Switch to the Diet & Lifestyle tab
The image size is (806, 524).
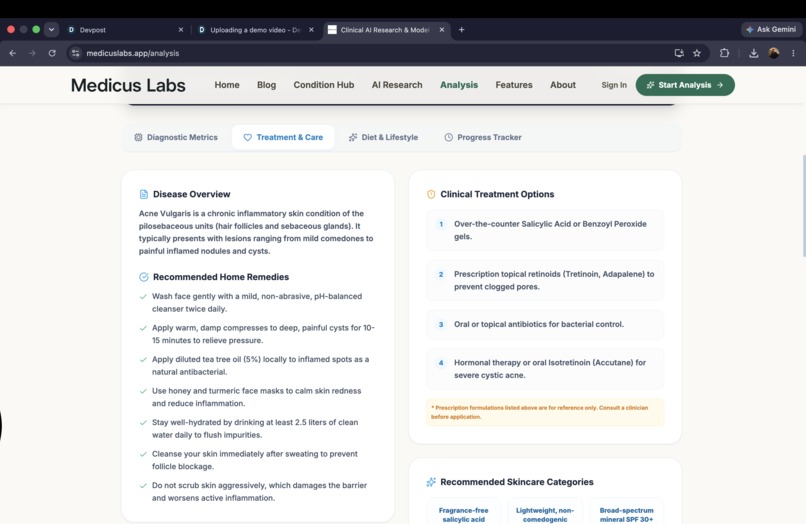[x=383, y=137]
